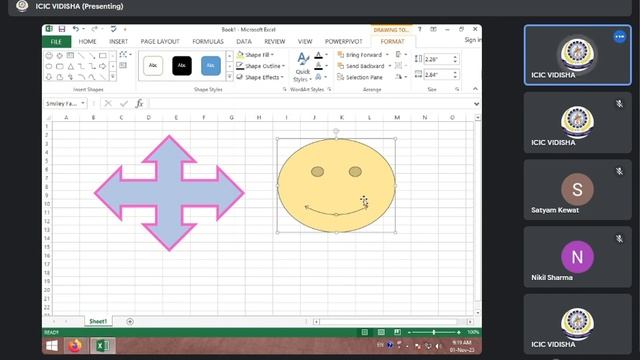Click the Windows Start button
The width and height of the screenshot is (640, 360).
tap(52, 346)
